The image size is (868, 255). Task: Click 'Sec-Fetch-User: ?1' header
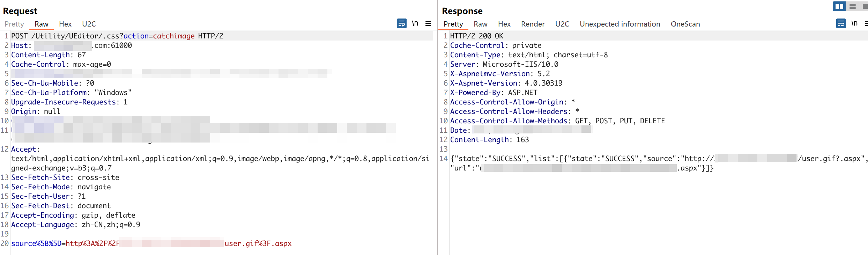49,196
